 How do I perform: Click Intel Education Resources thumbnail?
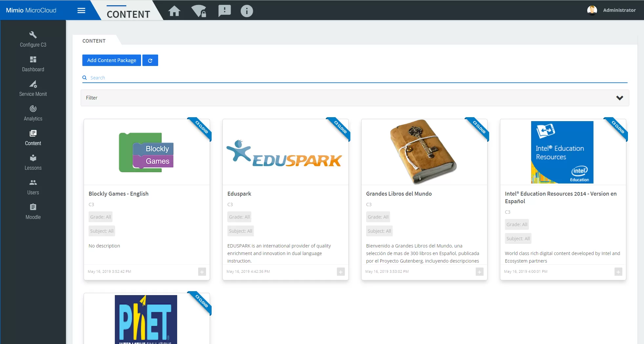click(562, 152)
